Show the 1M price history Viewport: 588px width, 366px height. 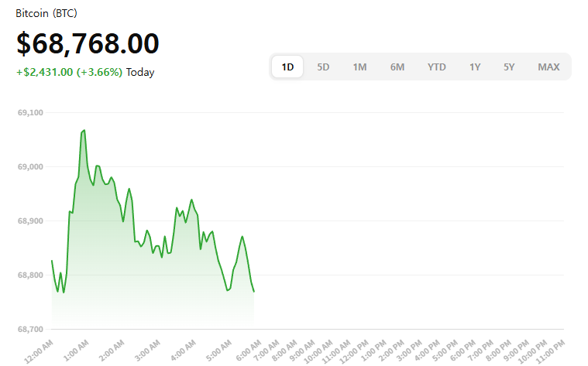click(x=359, y=67)
